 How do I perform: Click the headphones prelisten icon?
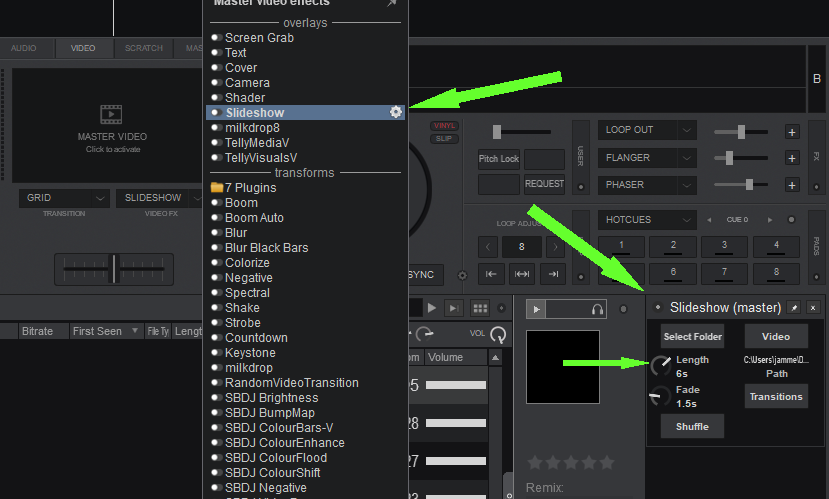point(597,309)
